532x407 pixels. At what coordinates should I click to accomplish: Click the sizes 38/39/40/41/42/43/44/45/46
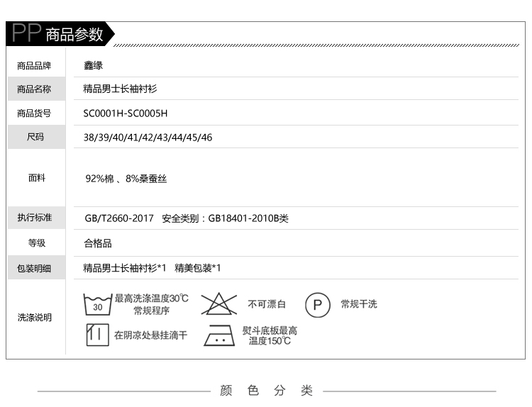[148, 138]
